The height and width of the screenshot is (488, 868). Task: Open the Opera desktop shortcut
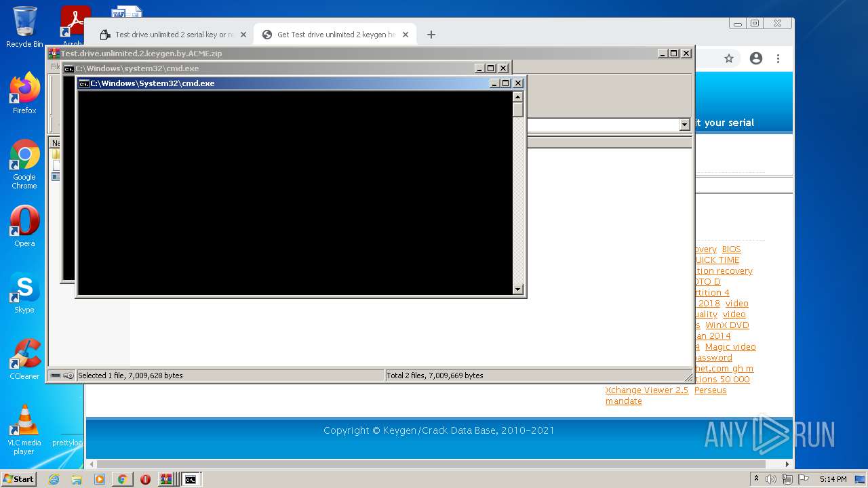click(x=24, y=226)
